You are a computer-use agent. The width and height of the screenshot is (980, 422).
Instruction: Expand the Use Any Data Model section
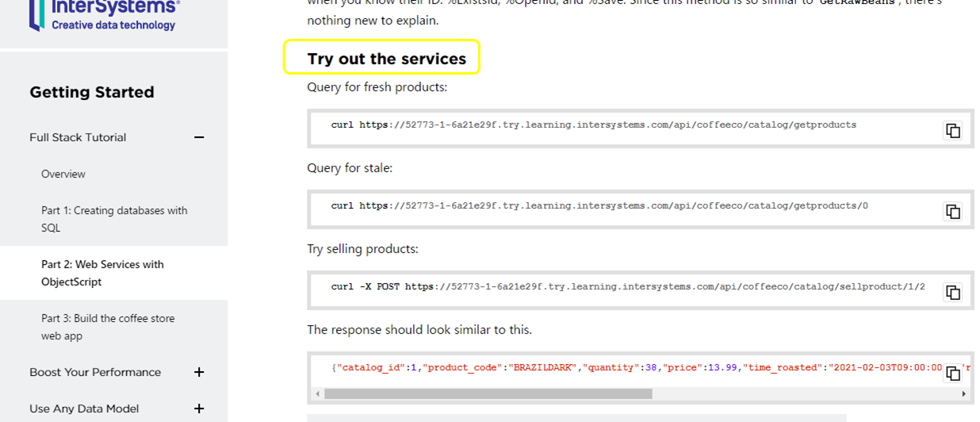[199, 409]
